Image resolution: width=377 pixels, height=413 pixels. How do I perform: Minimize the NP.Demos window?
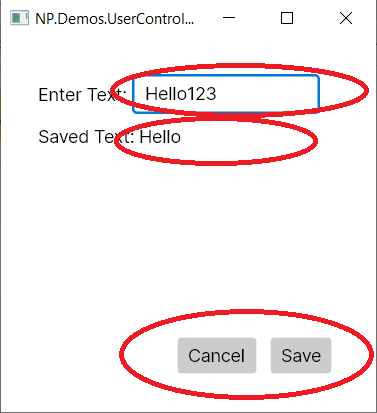pos(229,18)
